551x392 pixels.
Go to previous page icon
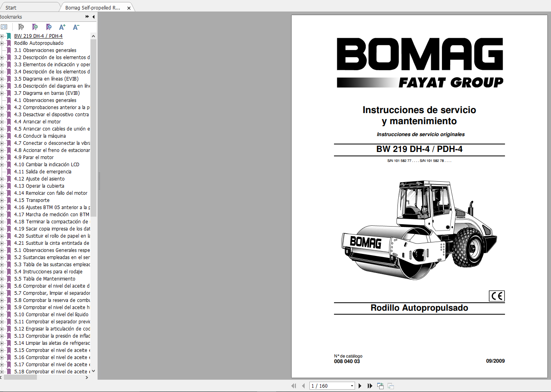(303, 386)
